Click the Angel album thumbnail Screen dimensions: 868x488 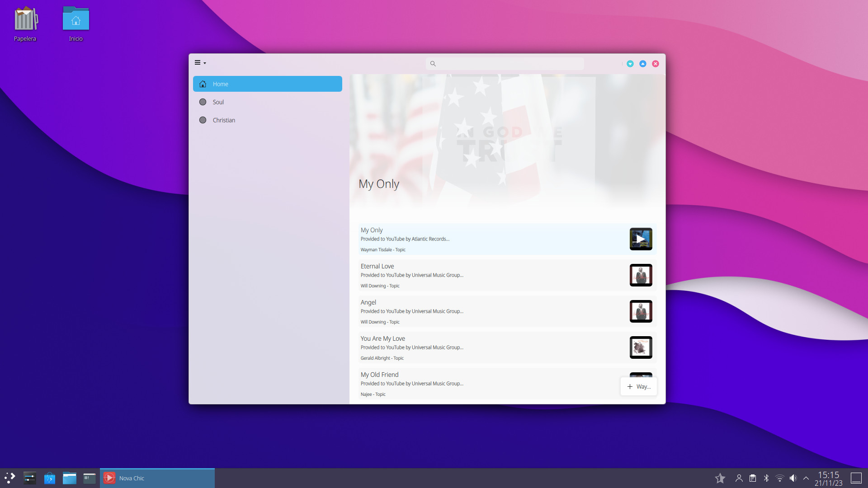641,311
